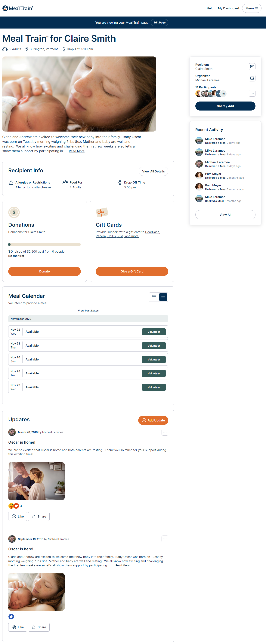Open the Oscar is home photo

point(36,481)
